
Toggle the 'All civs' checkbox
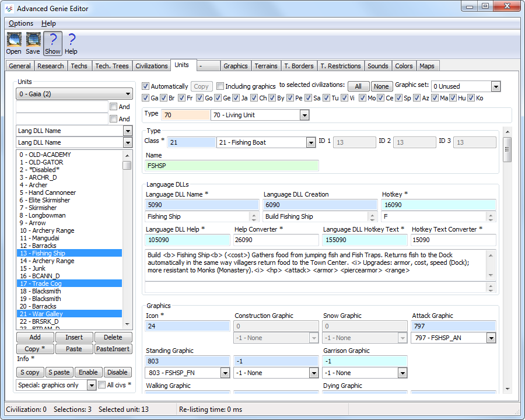point(102,385)
